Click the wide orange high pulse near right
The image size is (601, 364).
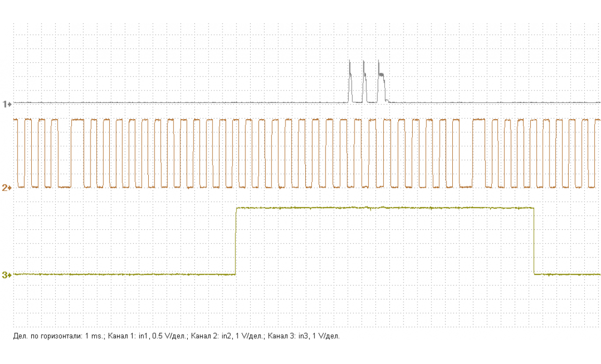click(x=478, y=120)
